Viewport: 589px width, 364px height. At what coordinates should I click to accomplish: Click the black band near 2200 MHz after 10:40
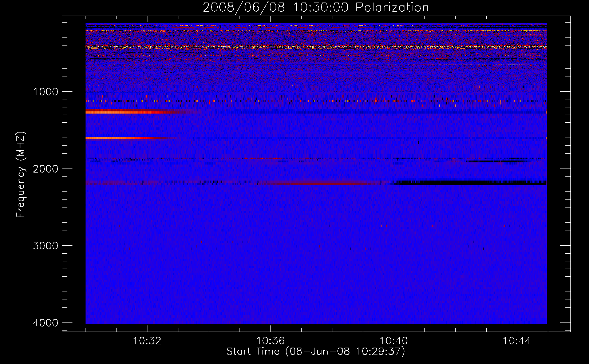click(470, 183)
